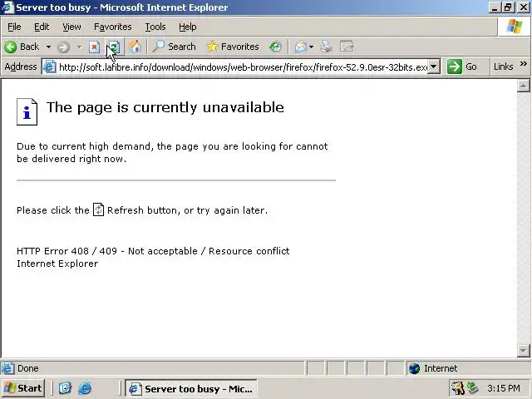
Task: Click the IE icon in title bar
Action: tap(7, 7)
